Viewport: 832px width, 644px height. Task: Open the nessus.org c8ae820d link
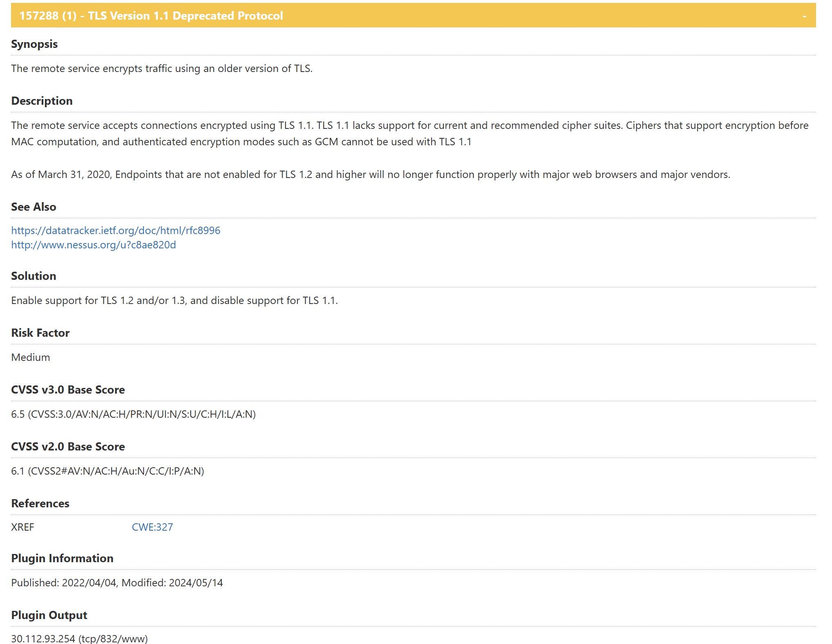pyautogui.click(x=93, y=245)
